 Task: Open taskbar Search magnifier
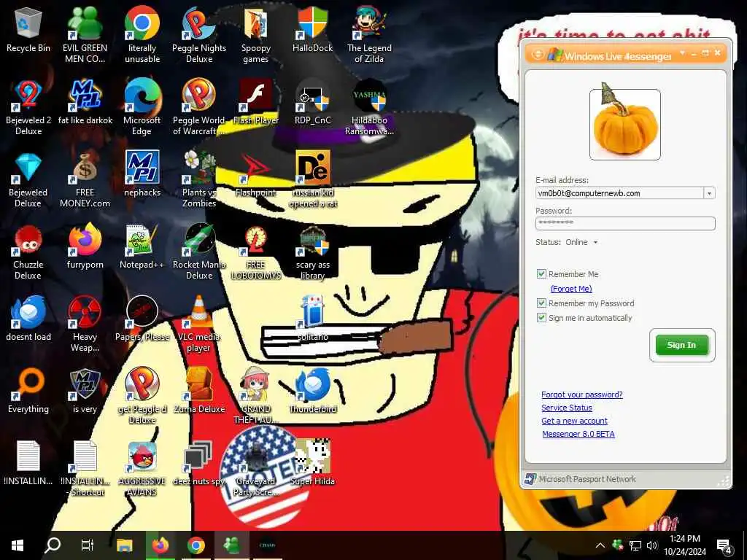53,545
